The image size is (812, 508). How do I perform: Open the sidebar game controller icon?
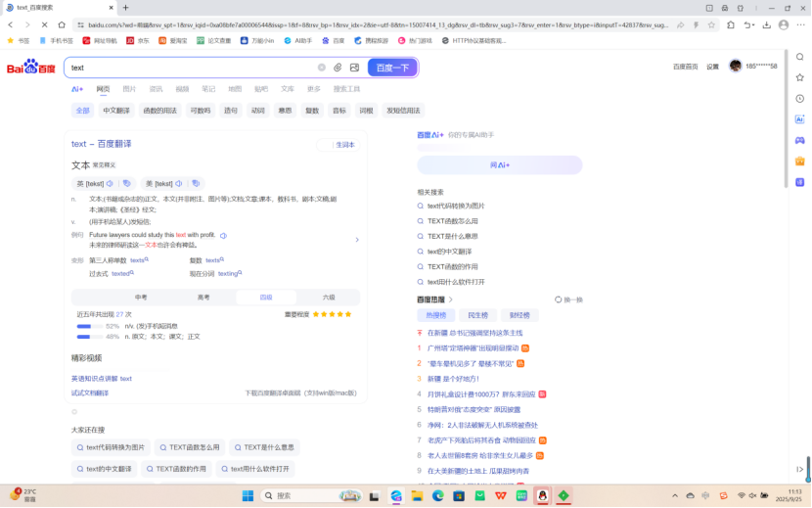click(800, 140)
